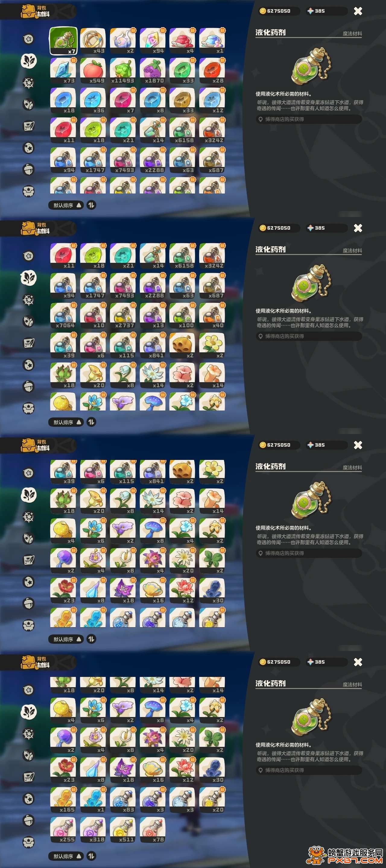Viewport: 386px width, 868px height.
Task: Click the topmost gold coin balance 6275050
Action: (278, 11)
